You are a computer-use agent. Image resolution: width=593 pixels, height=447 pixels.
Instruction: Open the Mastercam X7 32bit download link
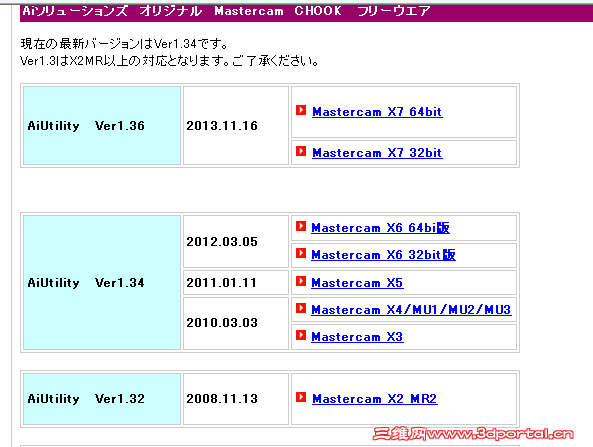(x=377, y=153)
